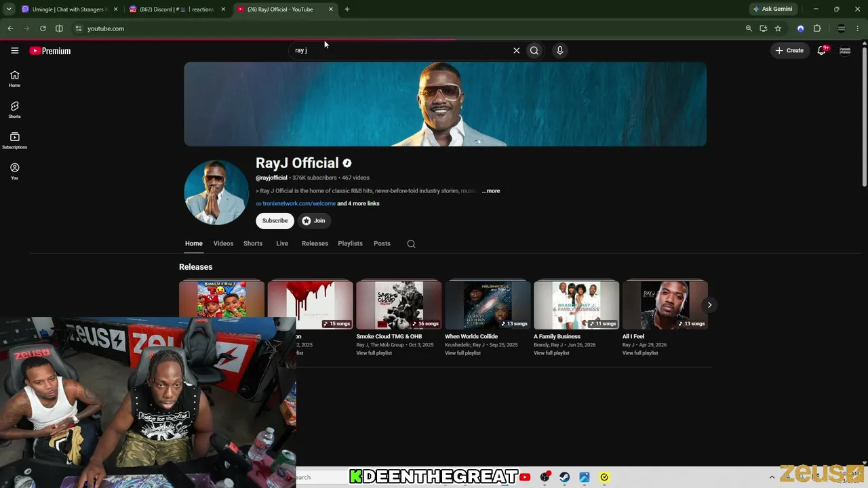Screen dimensions: 868x488
Task: Open the YouTube account avatar menu
Action: coord(845,50)
